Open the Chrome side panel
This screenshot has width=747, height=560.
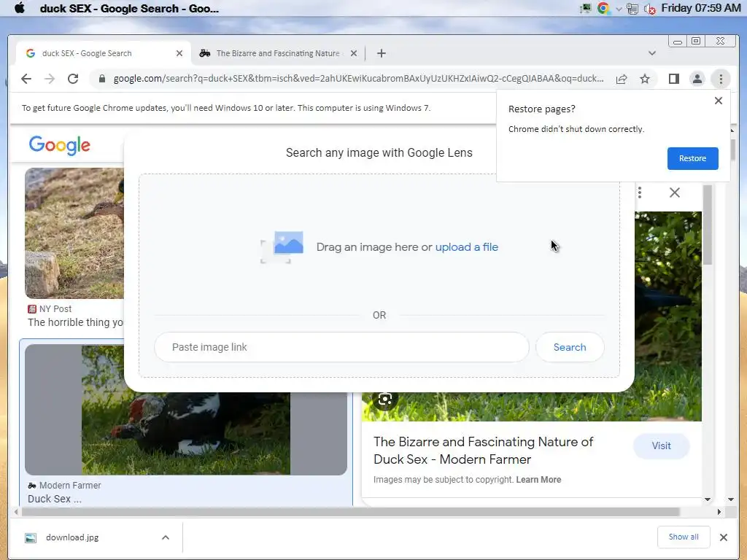click(673, 79)
